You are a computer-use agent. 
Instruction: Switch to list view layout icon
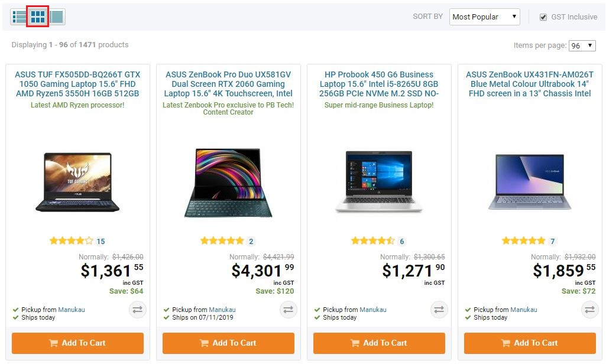(20, 17)
